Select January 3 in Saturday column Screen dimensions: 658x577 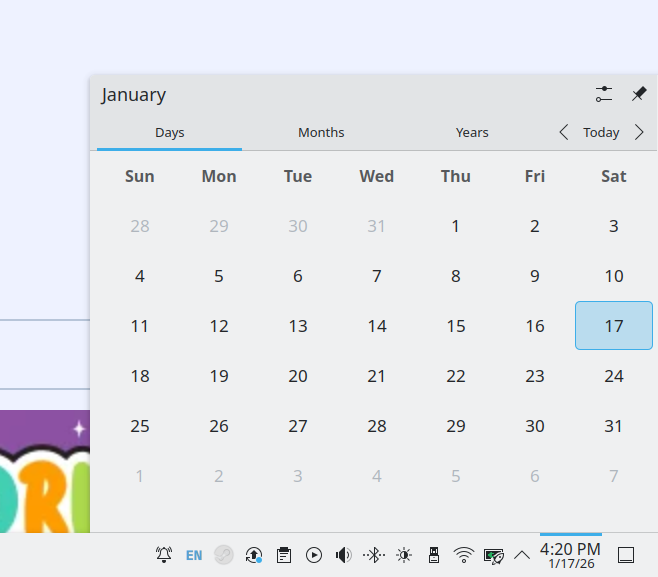614,226
